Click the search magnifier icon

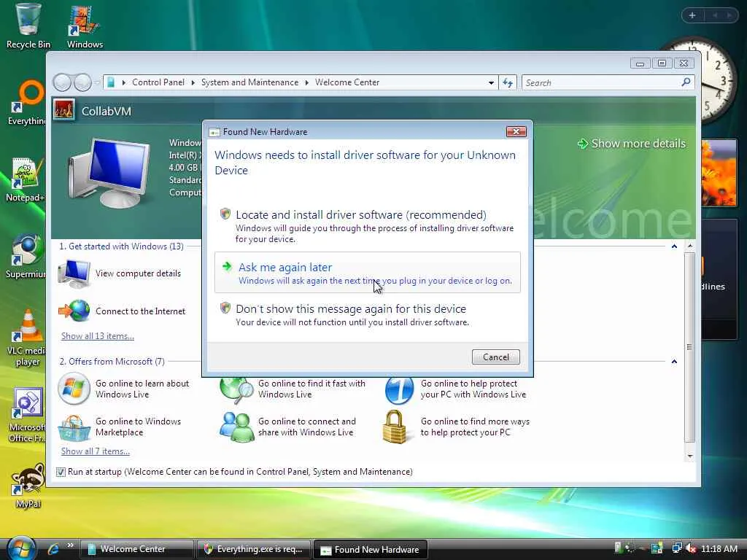(686, 82)
